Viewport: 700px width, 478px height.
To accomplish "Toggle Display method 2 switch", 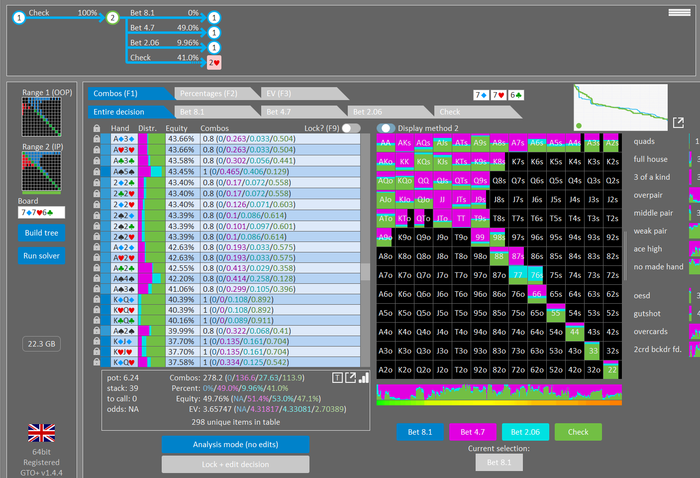I will click(386, 128).
